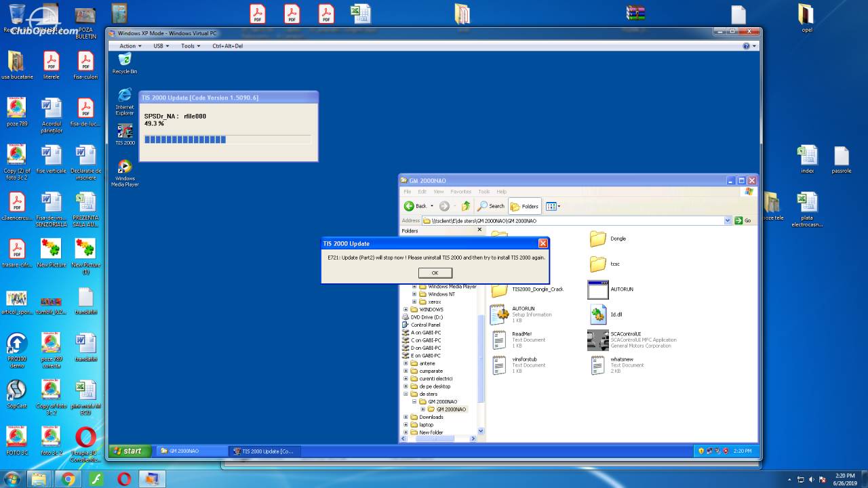Viewport: 868px width, 488px height.
Task: Open the passrole file on the desktop
Action: [841, 159]
